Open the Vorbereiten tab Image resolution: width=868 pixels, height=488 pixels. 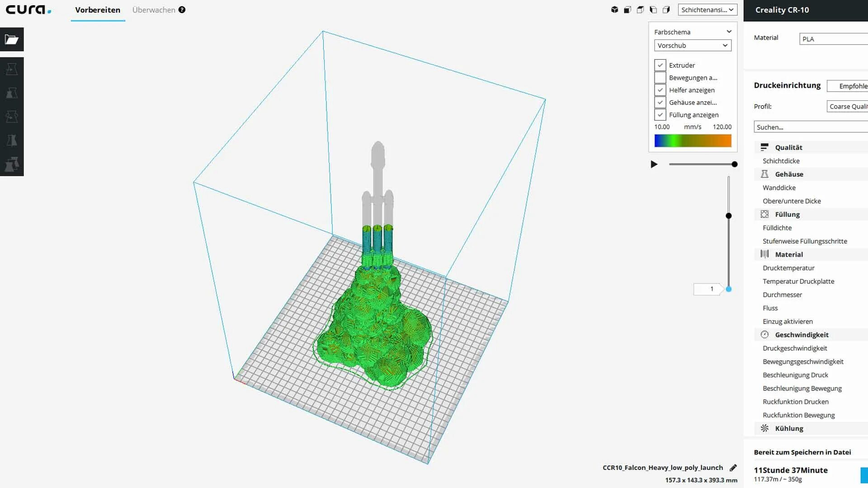98,10
